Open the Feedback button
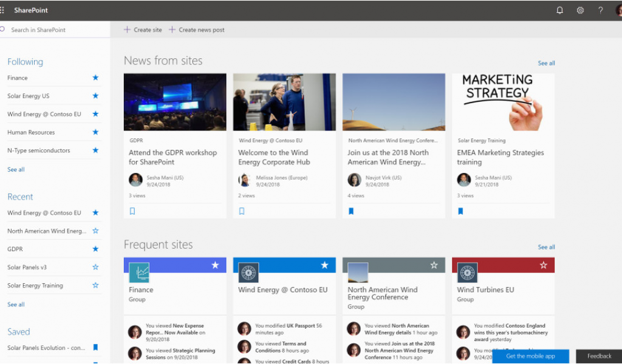 pyautogui.click(x=599, y=356)
